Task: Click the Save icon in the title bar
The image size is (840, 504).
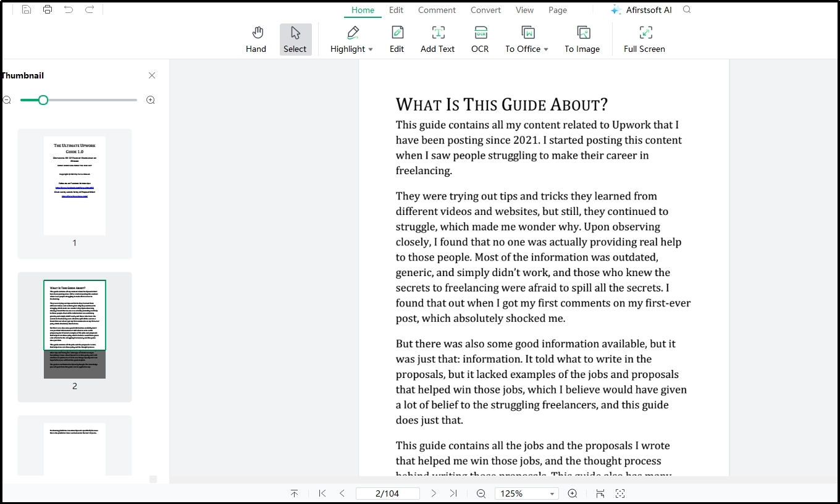Action: point(27,9)
